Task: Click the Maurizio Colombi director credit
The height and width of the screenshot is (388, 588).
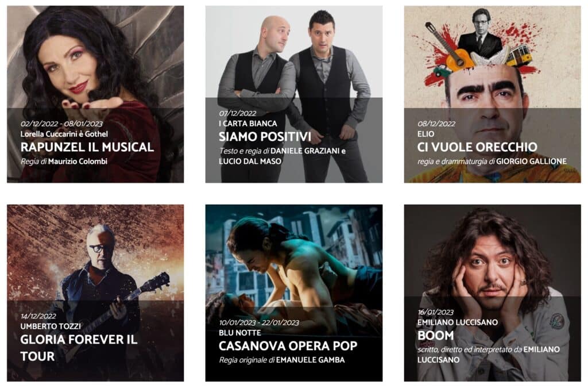Action: 78,162
